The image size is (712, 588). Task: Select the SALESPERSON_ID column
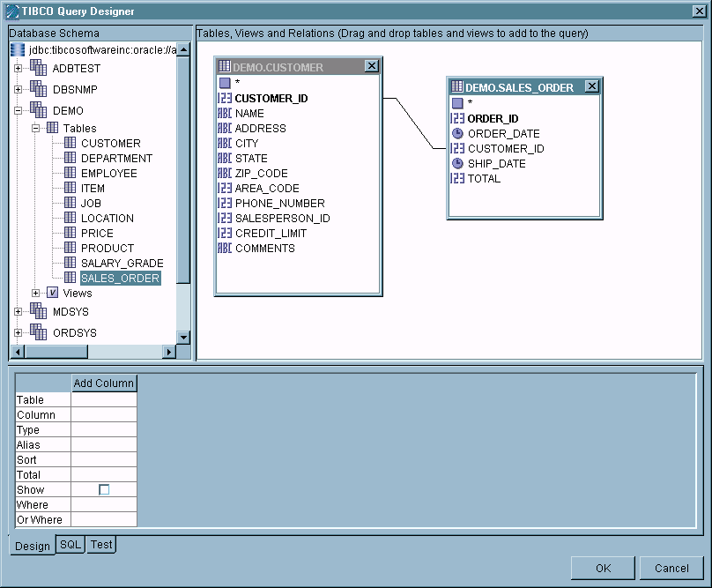coord(283,218)
